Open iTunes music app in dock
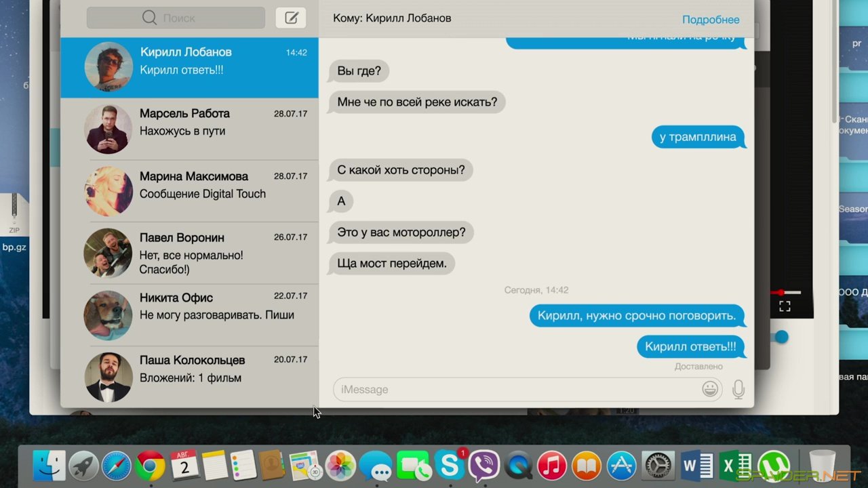The width and height of the screenshot is (868, 488). (552, 466)
